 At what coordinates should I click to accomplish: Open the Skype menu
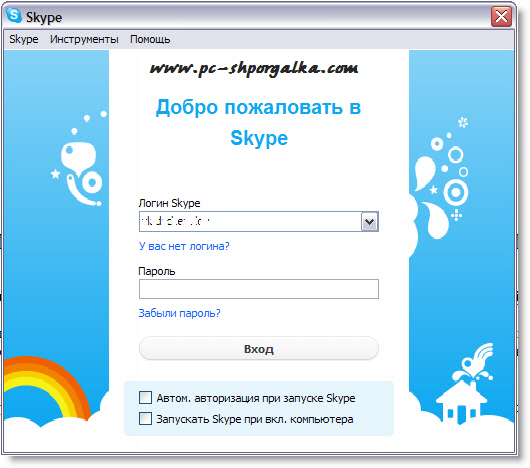tap(24, 39)
